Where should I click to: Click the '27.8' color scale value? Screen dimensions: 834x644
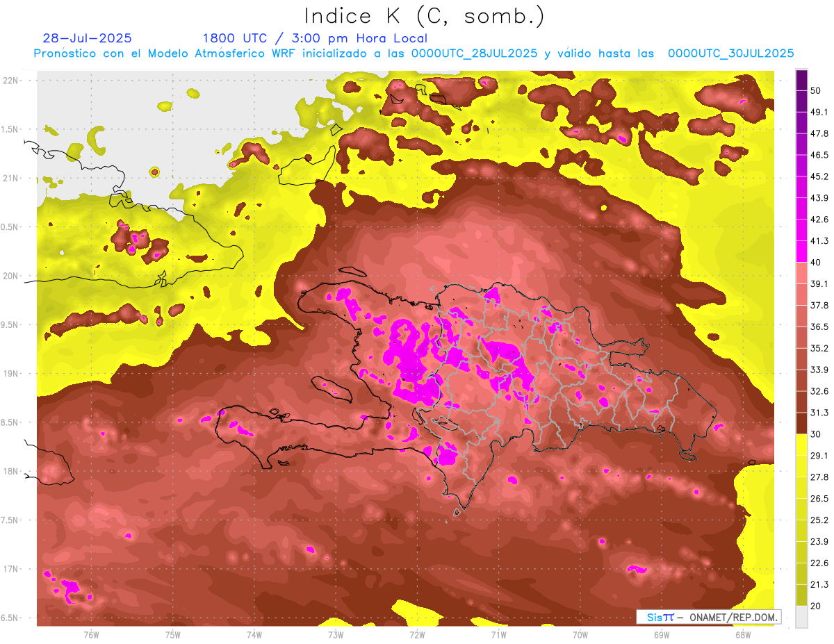tap(819, 477)
